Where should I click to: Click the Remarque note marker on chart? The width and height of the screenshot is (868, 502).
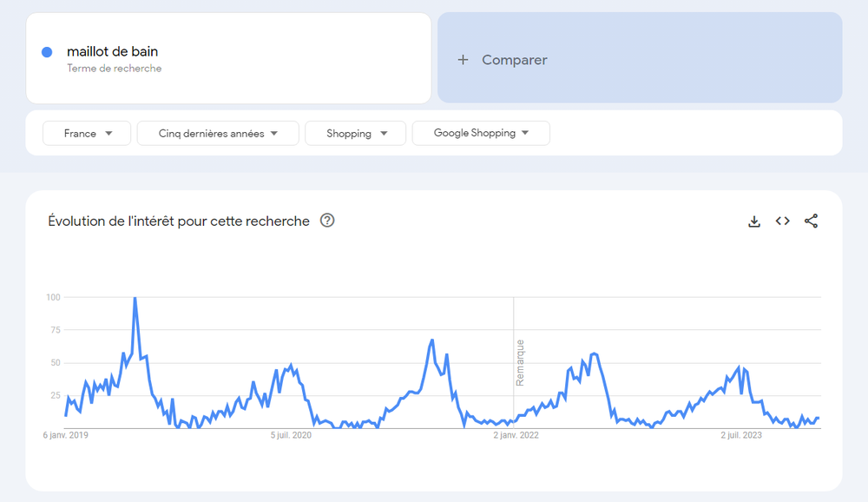[520, 362]
